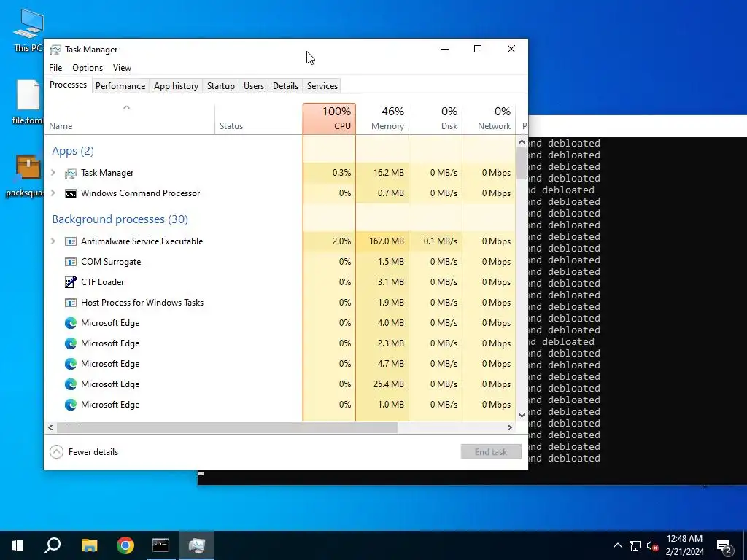Click the Task Manager taskbar button
The height and width of the screenshot is (560, 747).
197,545
